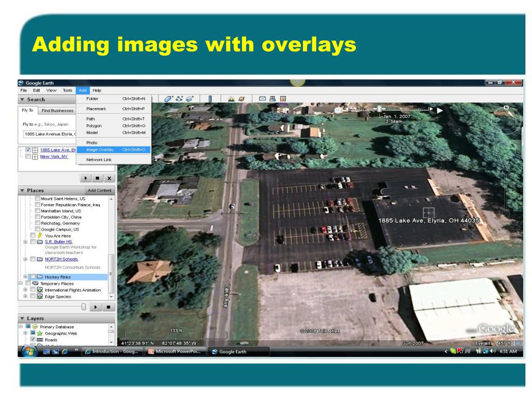Click the Temporary Places folder icon

[35, 283]
